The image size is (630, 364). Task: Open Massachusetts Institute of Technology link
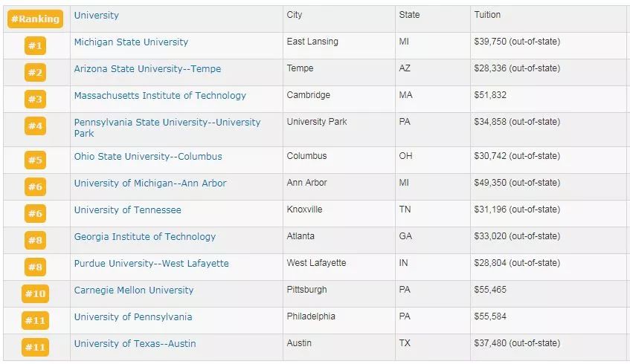[x=160, y=96]
